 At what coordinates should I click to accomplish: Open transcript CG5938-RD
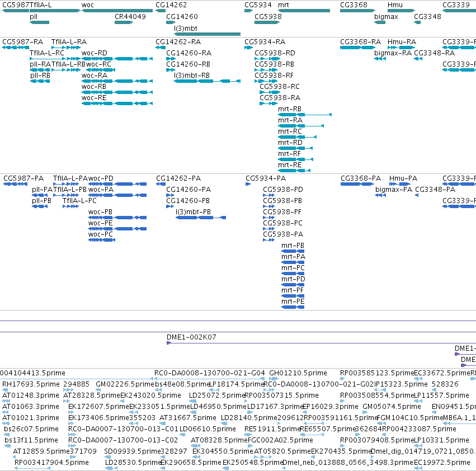pyautogui.click(x=267, y=59)
